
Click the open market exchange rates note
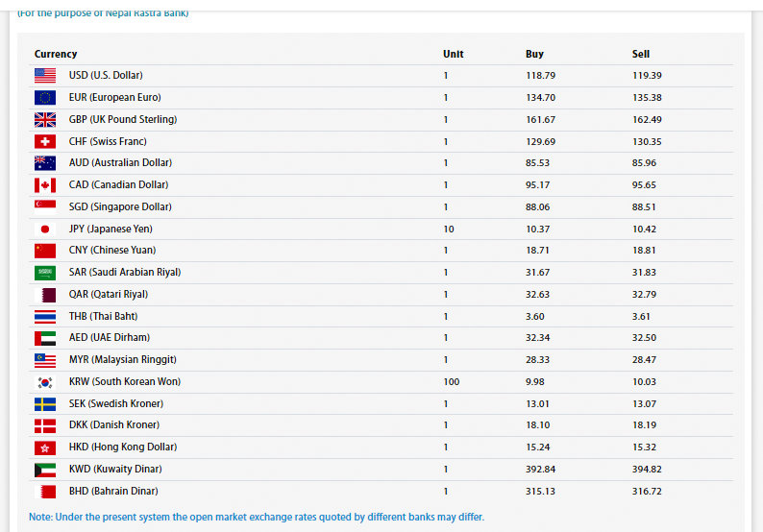(257, 517)
